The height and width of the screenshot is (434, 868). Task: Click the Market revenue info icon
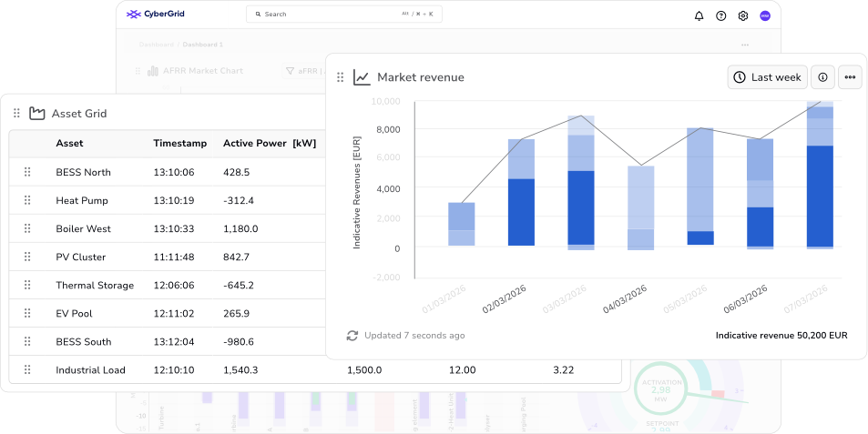[822, 77]
